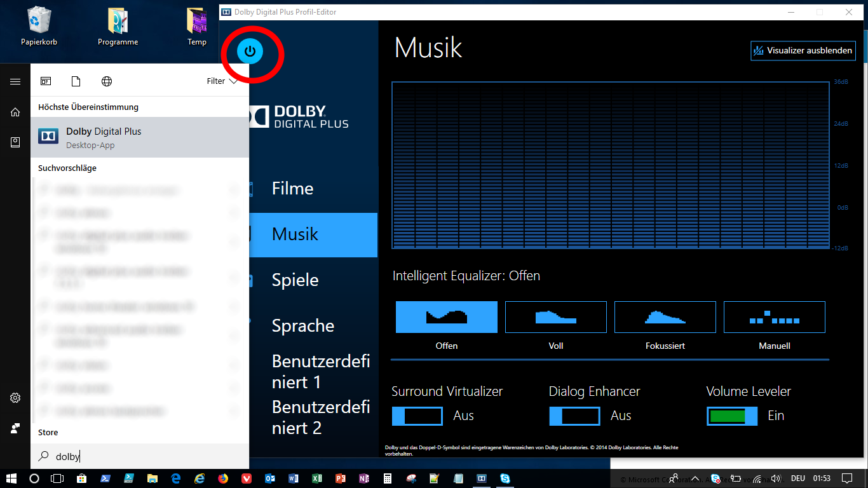Click the equalizer visualizer graph

click(x=611, y=165)
